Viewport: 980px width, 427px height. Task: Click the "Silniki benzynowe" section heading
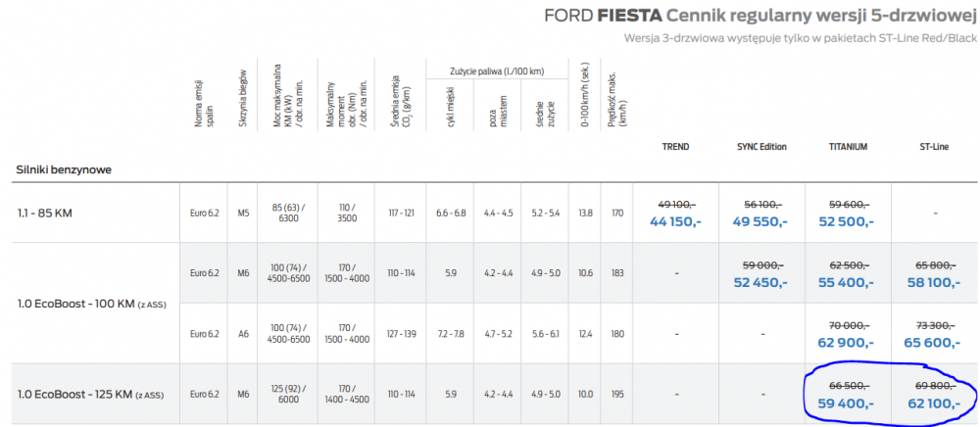65,169
